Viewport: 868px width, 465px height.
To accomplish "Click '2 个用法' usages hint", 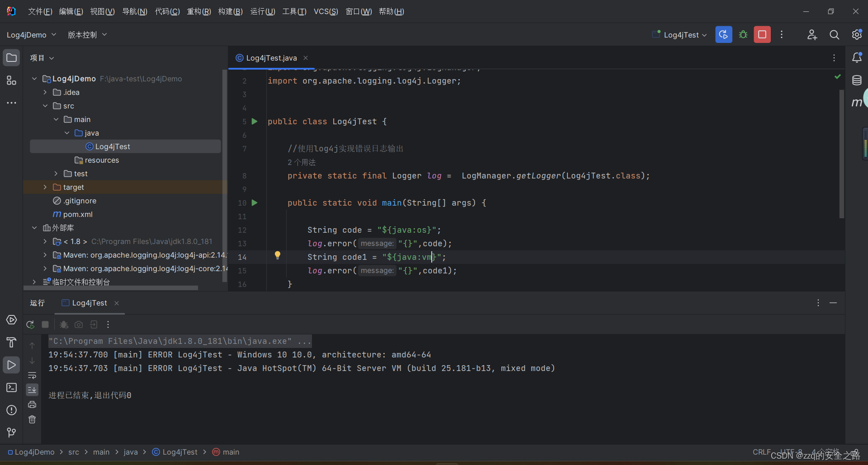I will click(302, 162).
